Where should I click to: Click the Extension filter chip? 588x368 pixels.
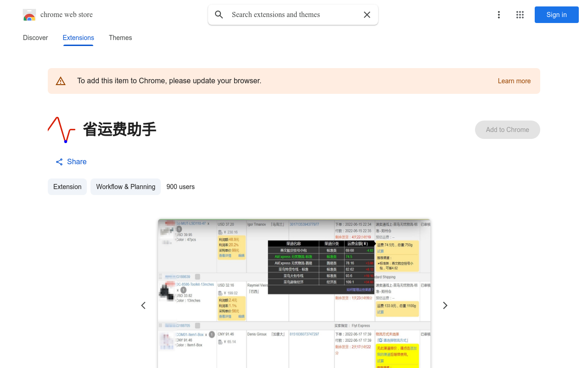[x=67, y=187]
